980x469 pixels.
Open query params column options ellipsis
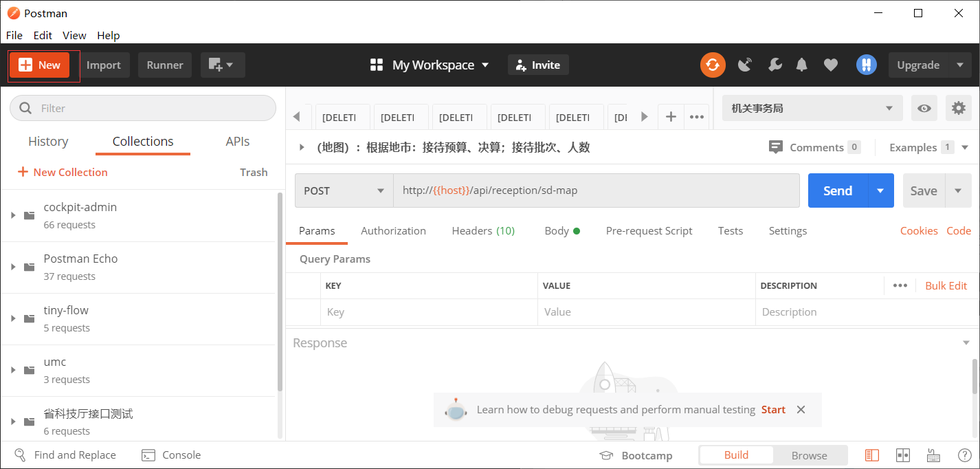click(900, 285)
